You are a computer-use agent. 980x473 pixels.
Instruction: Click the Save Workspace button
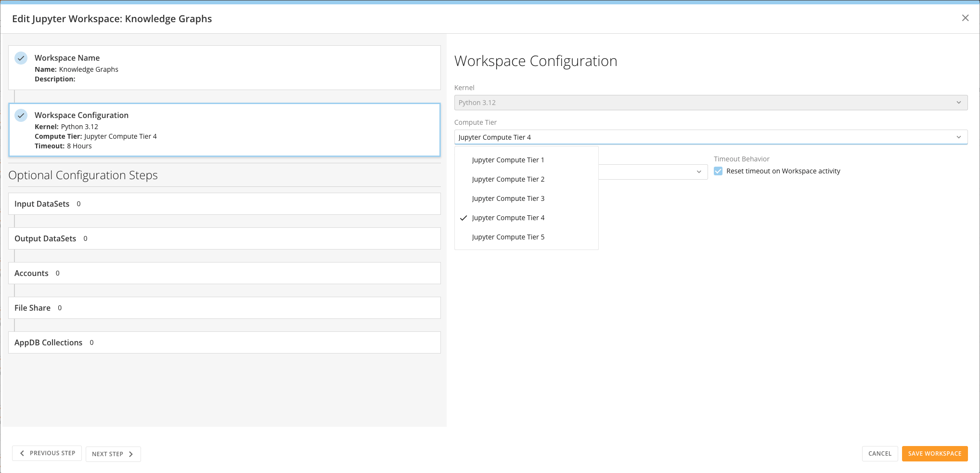tap(934, 454)
